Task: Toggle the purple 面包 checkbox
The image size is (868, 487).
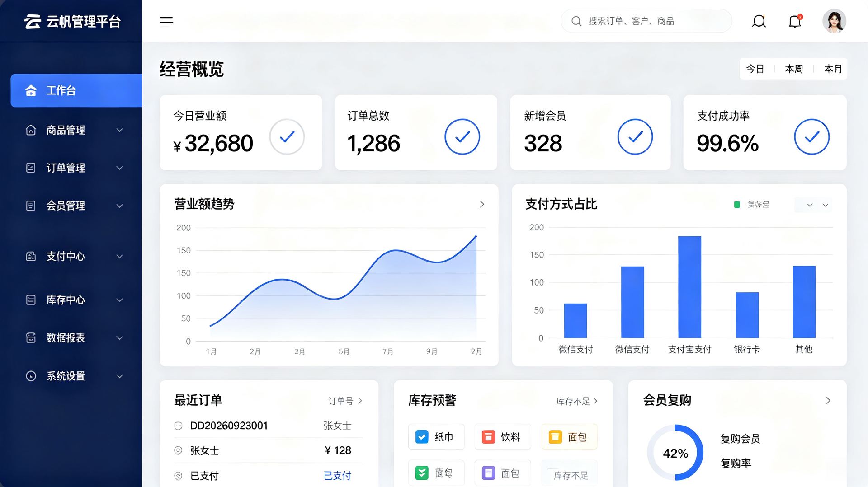Action: [488, 473]
